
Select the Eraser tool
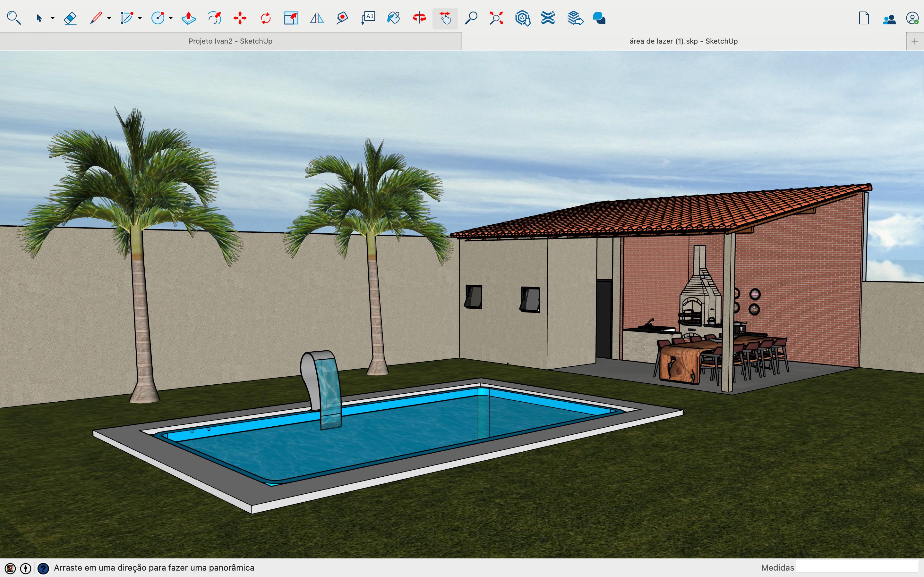click(70, 18)
